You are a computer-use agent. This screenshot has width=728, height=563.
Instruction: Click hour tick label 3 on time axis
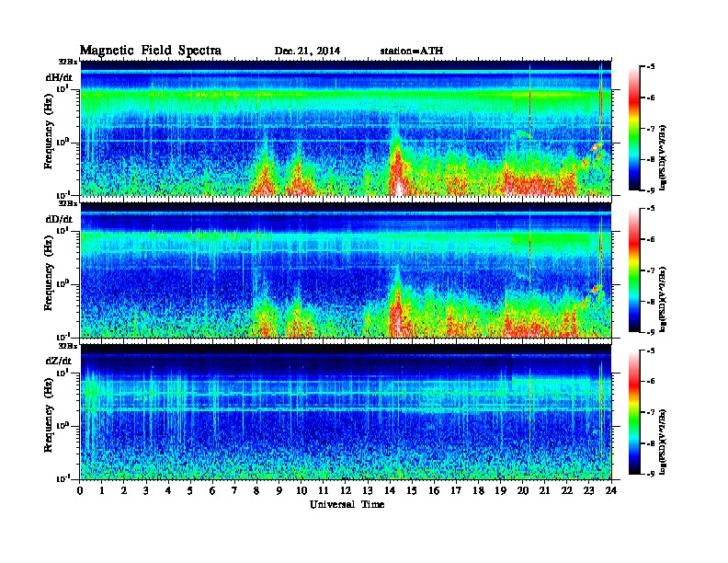(146, 490)
